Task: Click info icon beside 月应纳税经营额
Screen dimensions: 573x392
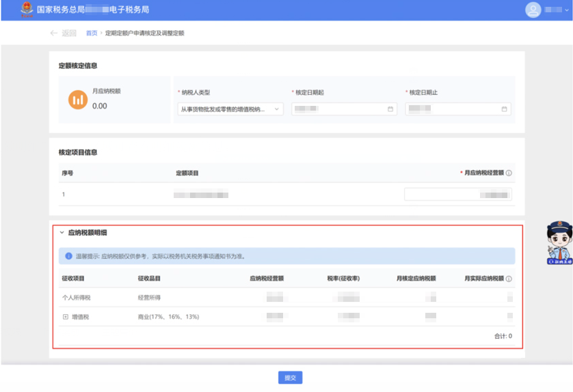Action: (x=509, y=173)
